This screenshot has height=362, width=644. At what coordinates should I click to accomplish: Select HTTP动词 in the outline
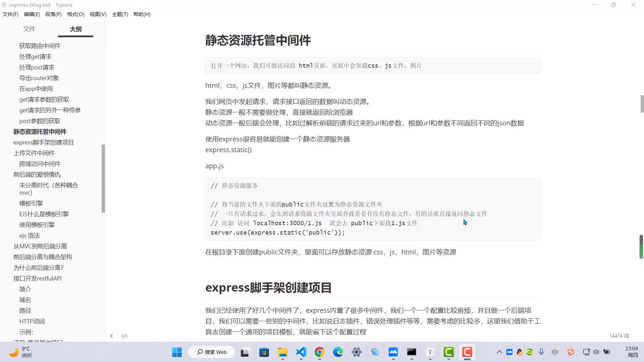coord(32,321)
